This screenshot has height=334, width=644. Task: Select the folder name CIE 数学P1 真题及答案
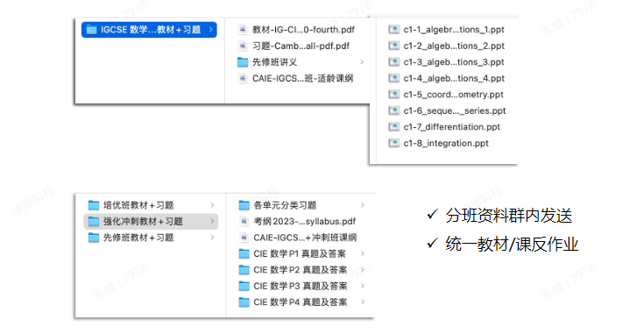click(300, 254)
